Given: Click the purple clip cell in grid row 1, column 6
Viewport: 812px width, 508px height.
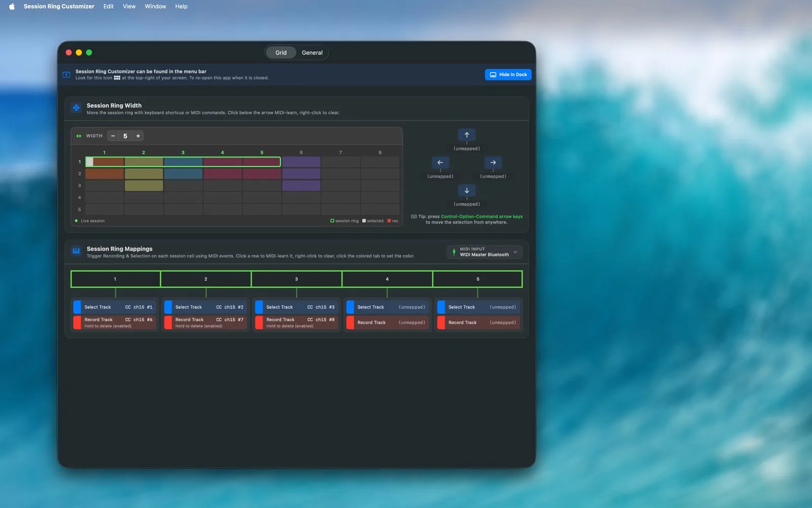Looking at the screenshot, I should [301, 162].
